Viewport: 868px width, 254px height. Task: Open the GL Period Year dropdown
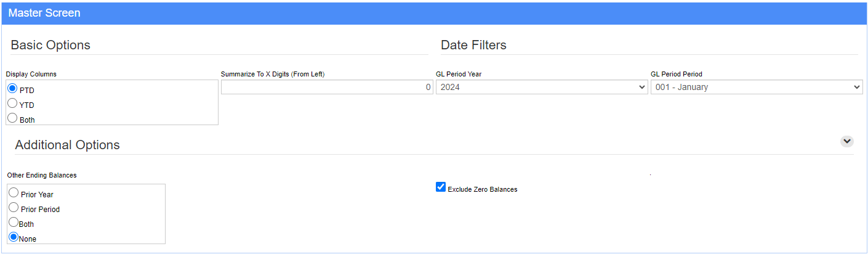coord(542,87)
